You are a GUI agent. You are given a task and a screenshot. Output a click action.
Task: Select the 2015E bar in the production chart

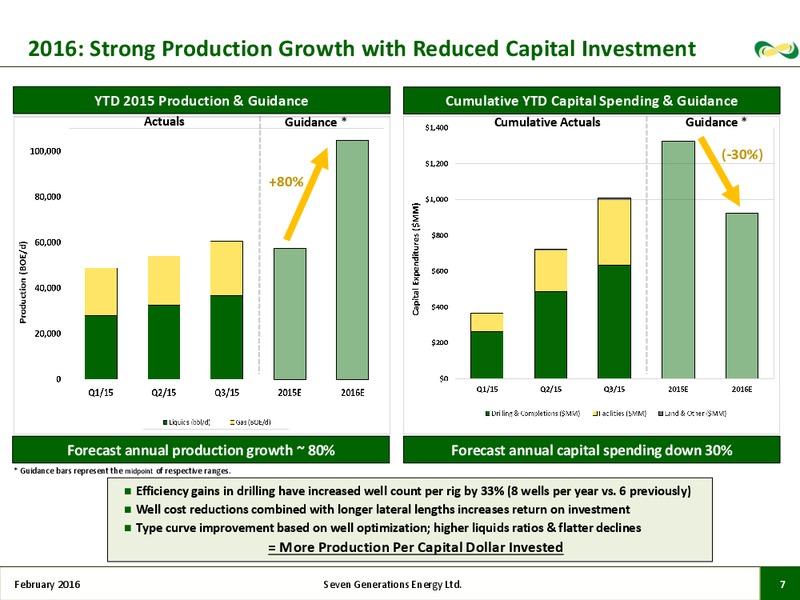[x=290, y=314]
